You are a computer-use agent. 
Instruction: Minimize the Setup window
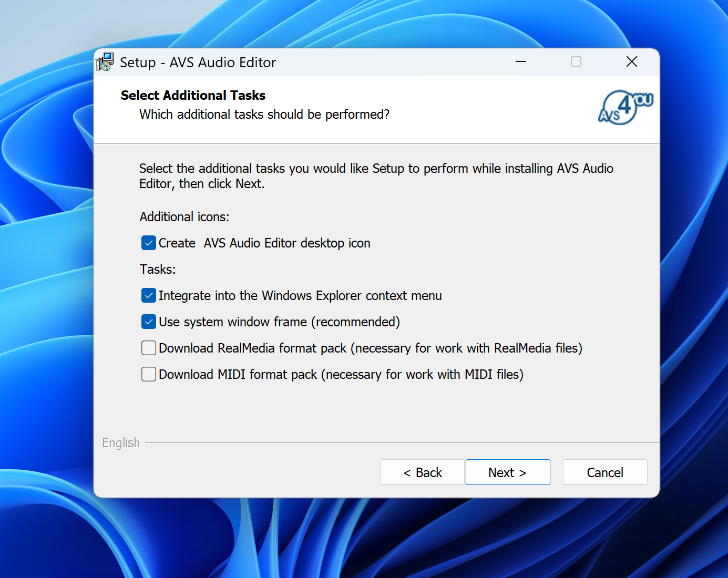click(x=521, y=62)
